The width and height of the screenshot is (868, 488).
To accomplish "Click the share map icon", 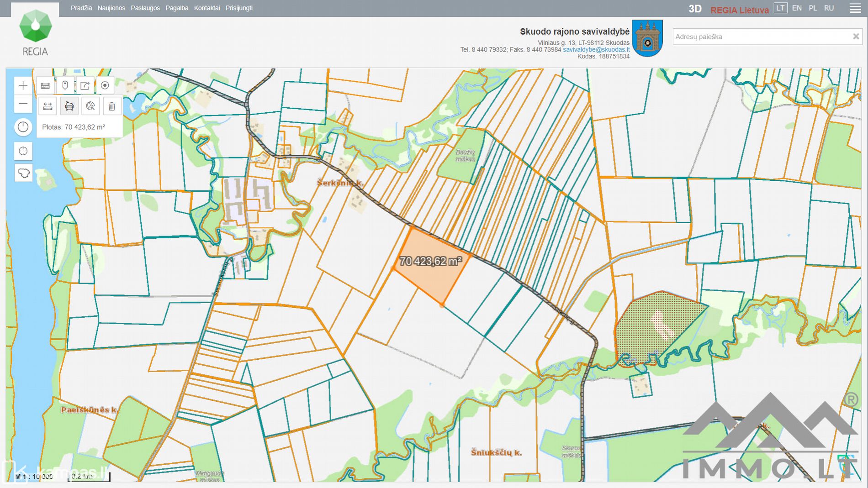I will pyautogui.click(x=85, y=85).
